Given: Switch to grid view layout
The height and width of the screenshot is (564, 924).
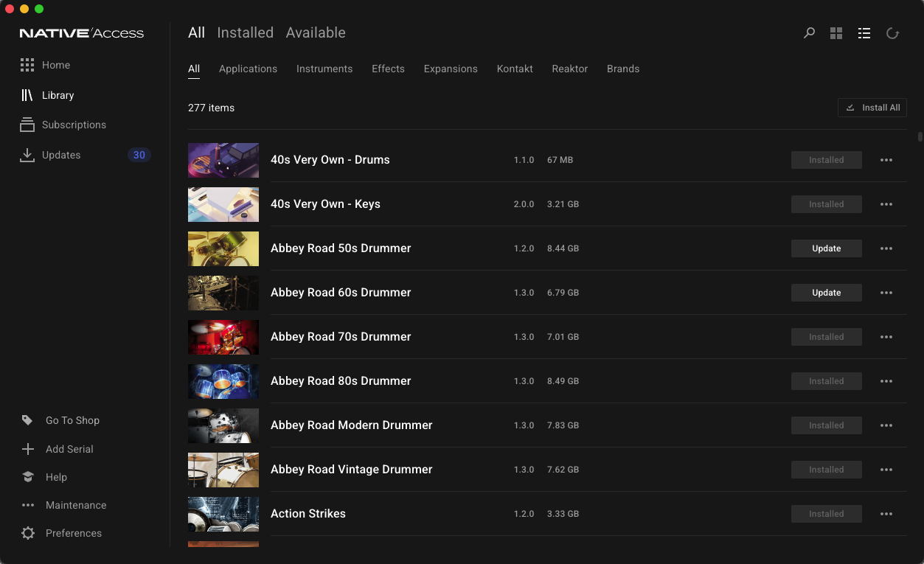Looking at the screenshot, I should pos(836,33).
